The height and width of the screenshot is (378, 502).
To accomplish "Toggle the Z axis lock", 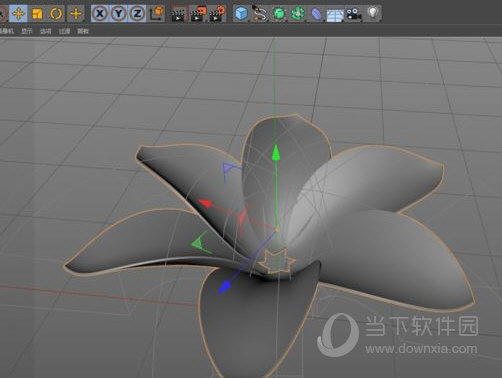I will click(x=137, y=14).
